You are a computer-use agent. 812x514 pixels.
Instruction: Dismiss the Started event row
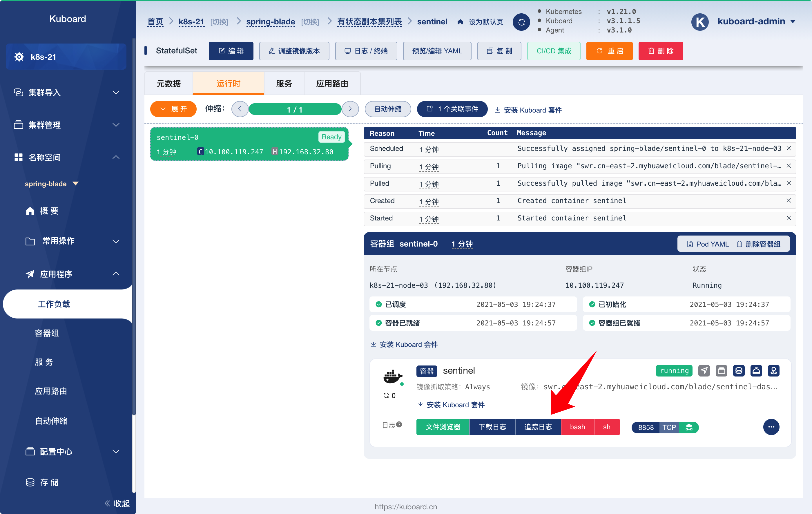click(x=789, y=218)
